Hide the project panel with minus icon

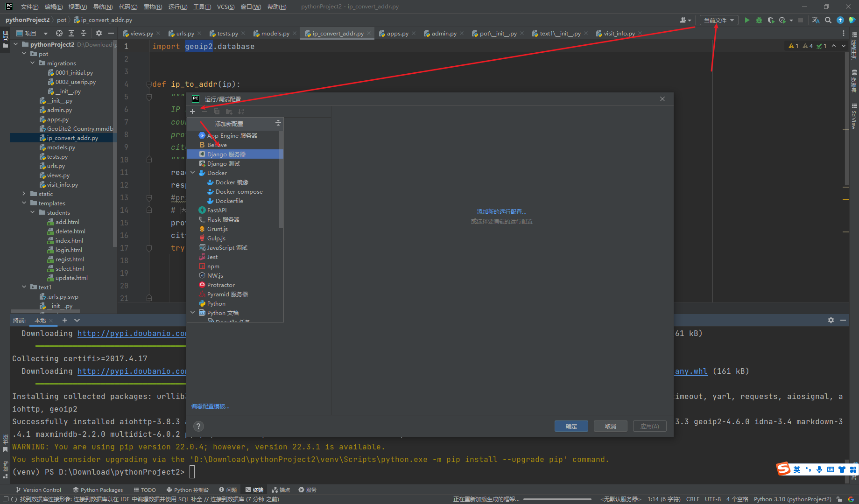point(111,33)
